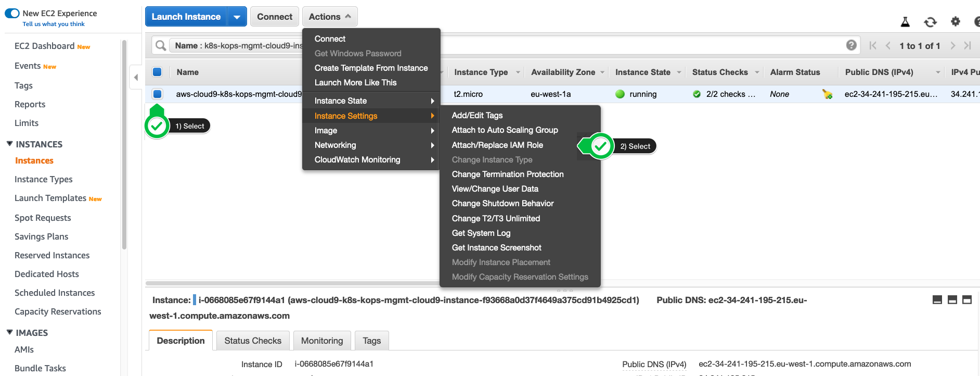Open the experiments flask icon
The width and height of the screenshot is (980, 376).
905,21
